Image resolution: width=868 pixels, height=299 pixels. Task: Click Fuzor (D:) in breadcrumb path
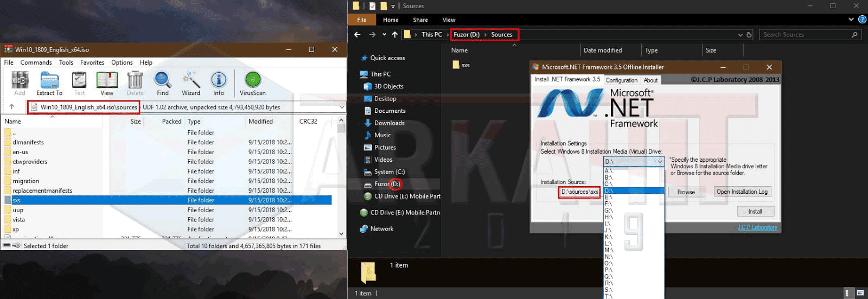[467, 35]
